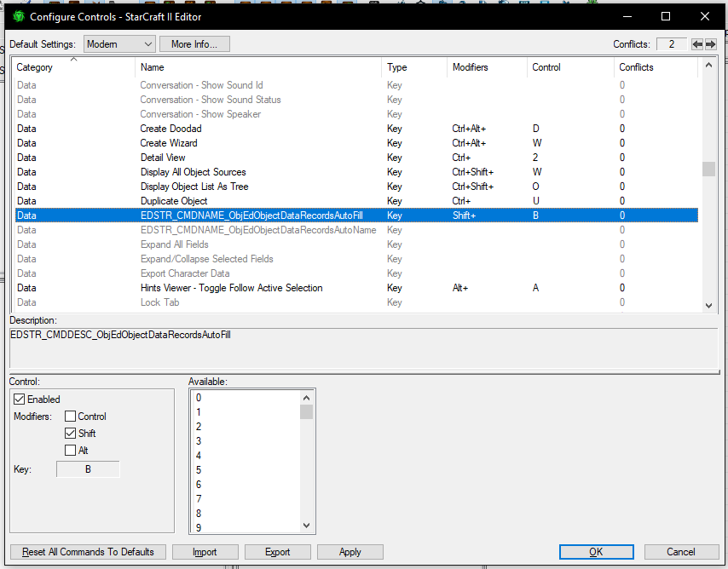The image size is (728, 569).
Task: Select key 4 in Available list
Action: coord(246,456)
